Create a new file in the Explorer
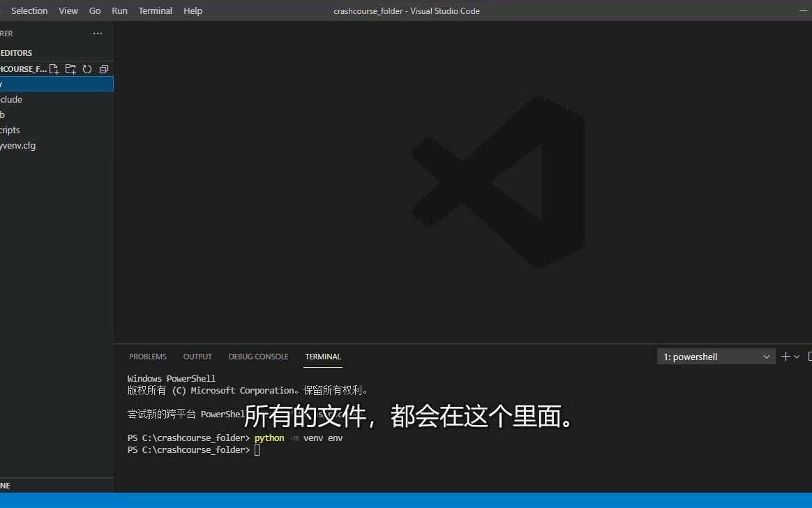The image size is (812, 508). tap(54, 68)
